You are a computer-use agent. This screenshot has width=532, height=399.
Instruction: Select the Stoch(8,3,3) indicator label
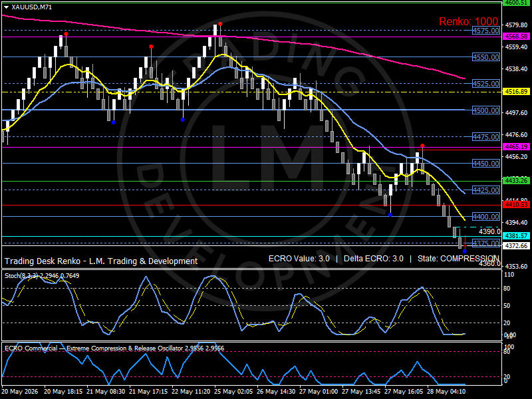point(42,276)
